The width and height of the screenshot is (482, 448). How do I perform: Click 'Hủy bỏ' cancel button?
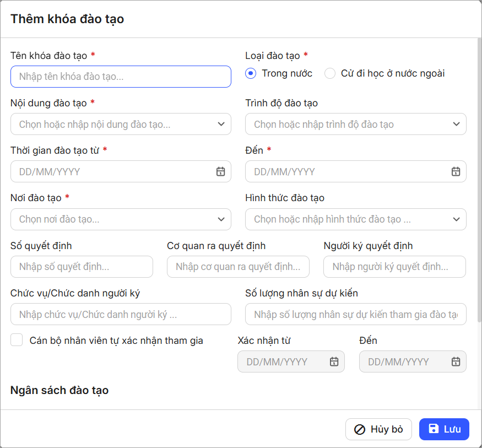(x=378, y=429)
